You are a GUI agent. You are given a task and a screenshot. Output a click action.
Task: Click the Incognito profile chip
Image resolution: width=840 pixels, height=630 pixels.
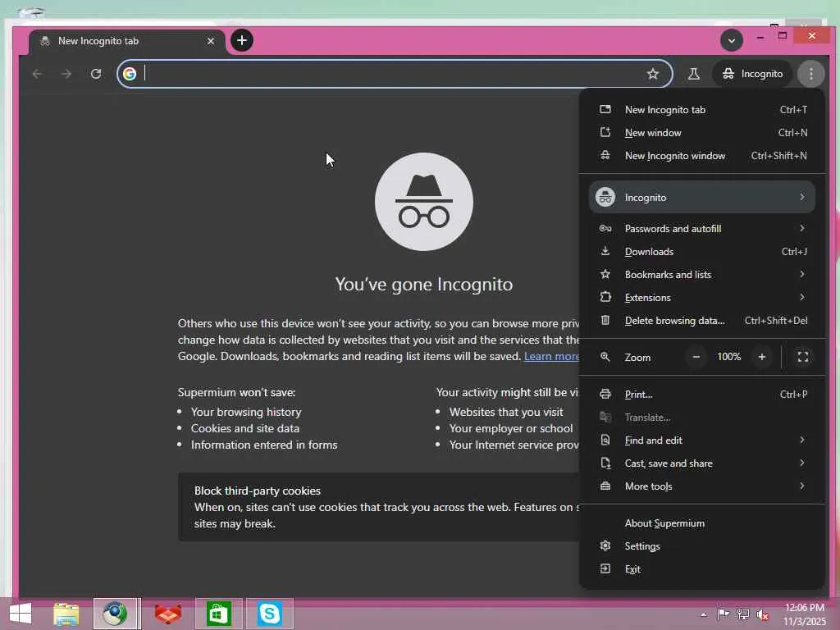(752, 74)
